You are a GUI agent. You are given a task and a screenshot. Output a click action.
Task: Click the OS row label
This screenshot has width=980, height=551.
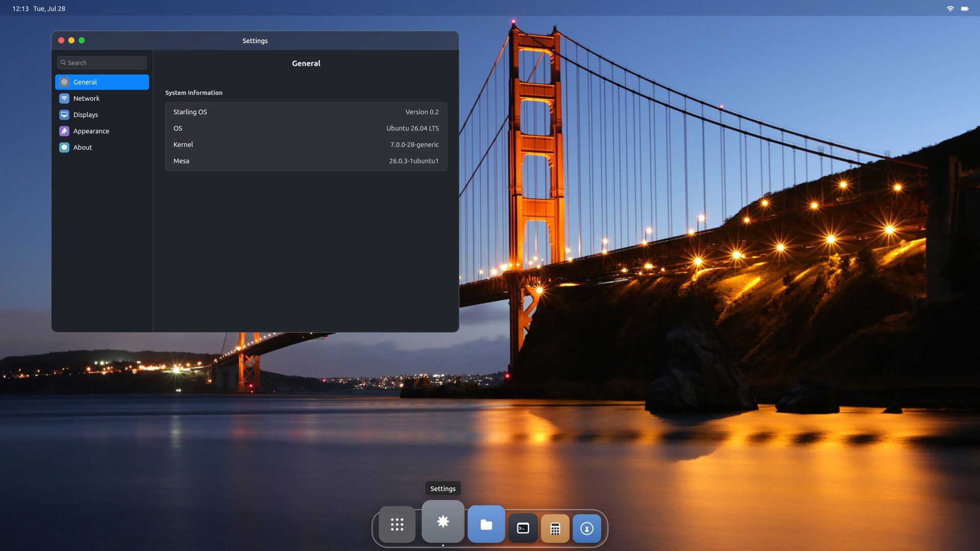click(x=178, y=128)
